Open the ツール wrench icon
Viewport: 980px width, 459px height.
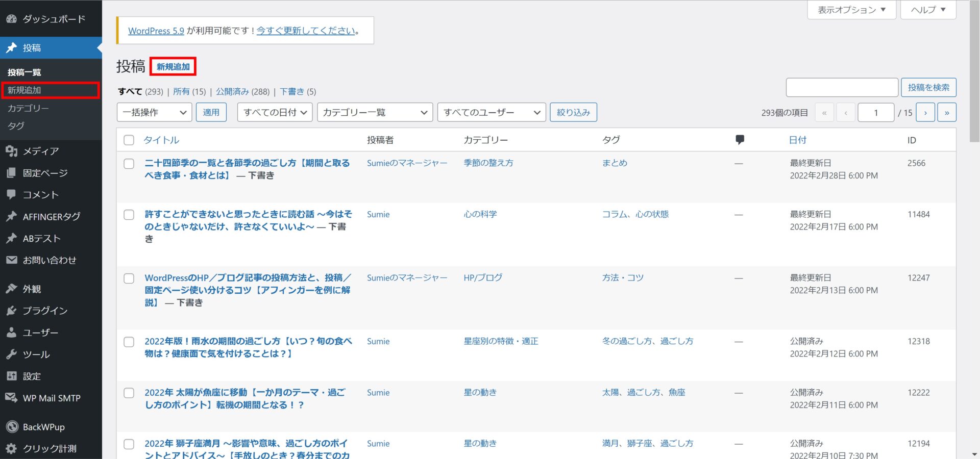pos(11,354)
